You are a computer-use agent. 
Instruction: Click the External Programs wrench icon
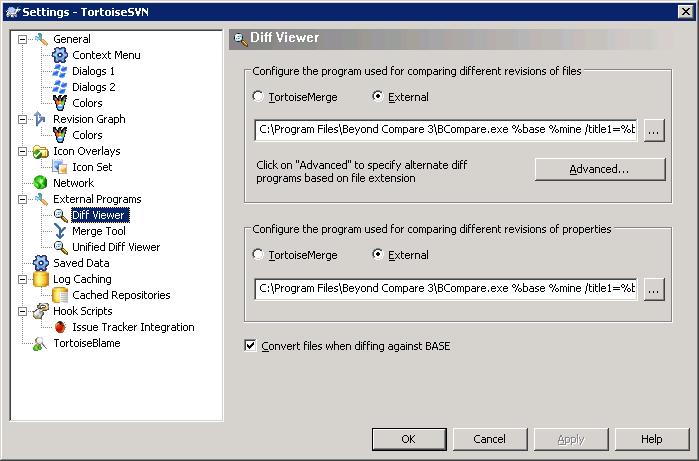click(41, 199)
